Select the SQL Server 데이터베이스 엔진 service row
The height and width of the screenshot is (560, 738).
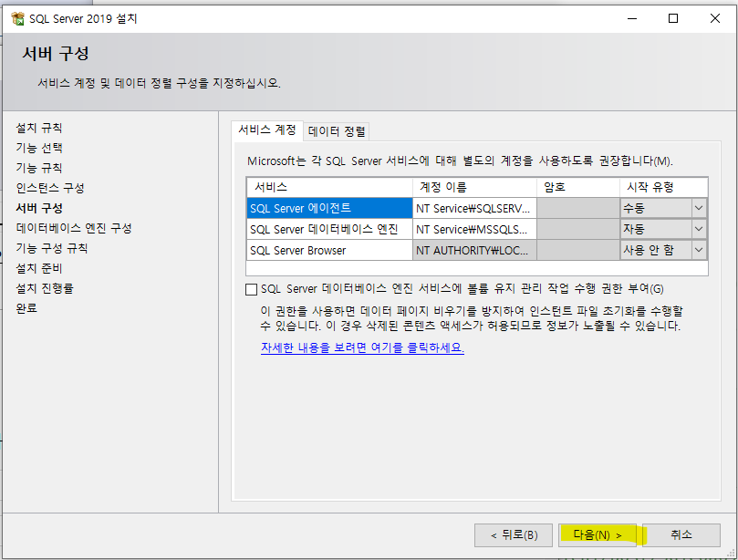click(329, 229)
